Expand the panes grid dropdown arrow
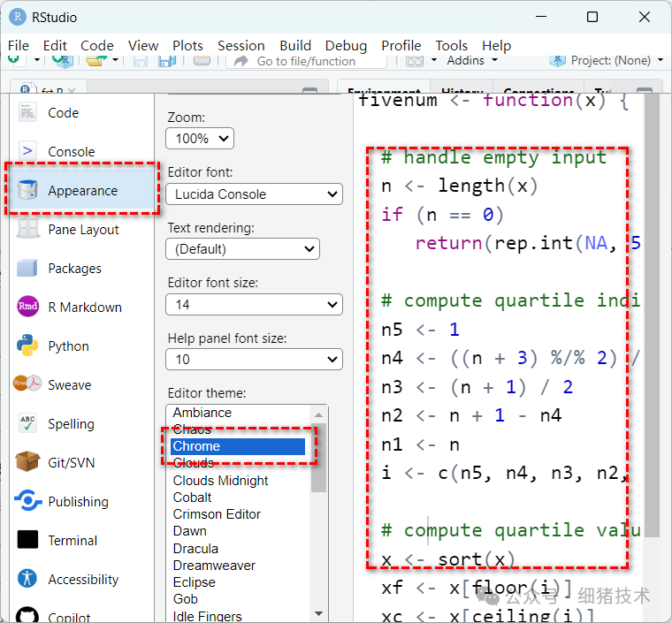The width and height of the screenshot is (672, 623). [434, 60]
